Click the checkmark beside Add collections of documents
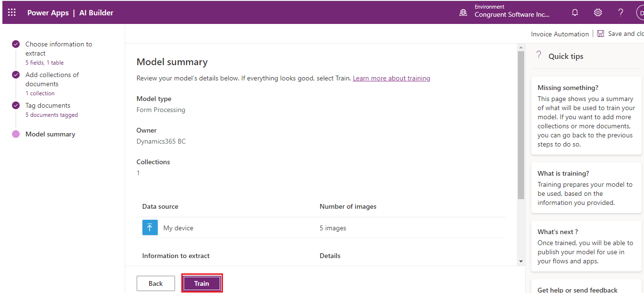644x293 pixels. tap(16, 75)
